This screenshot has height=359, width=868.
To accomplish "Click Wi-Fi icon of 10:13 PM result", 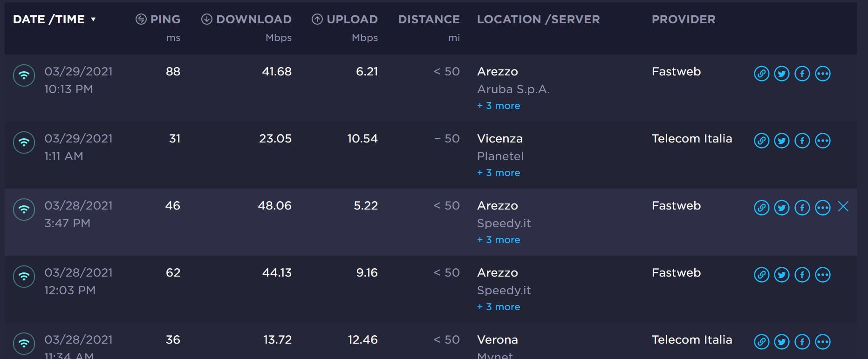I will pyautogui.click(x=24, y=75).
